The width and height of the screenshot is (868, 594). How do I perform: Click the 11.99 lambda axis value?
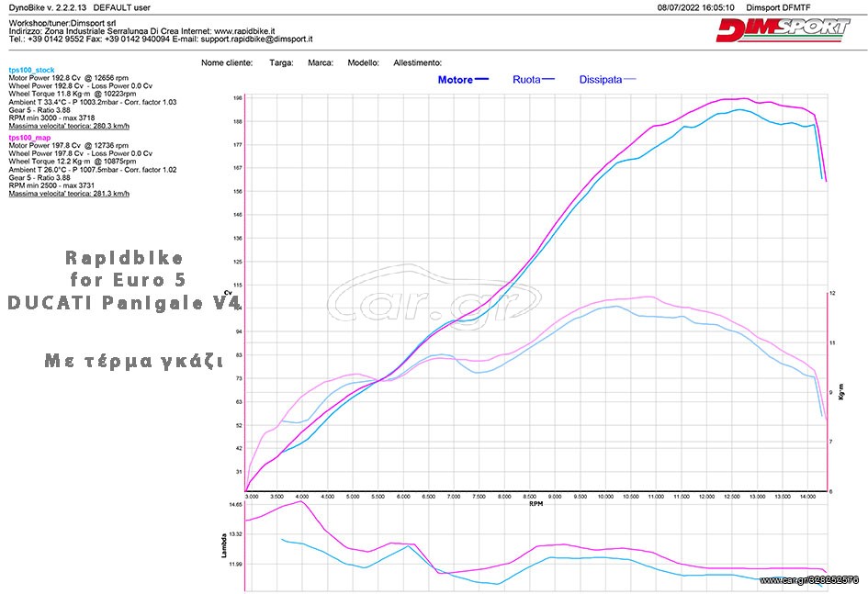(235, 564)
